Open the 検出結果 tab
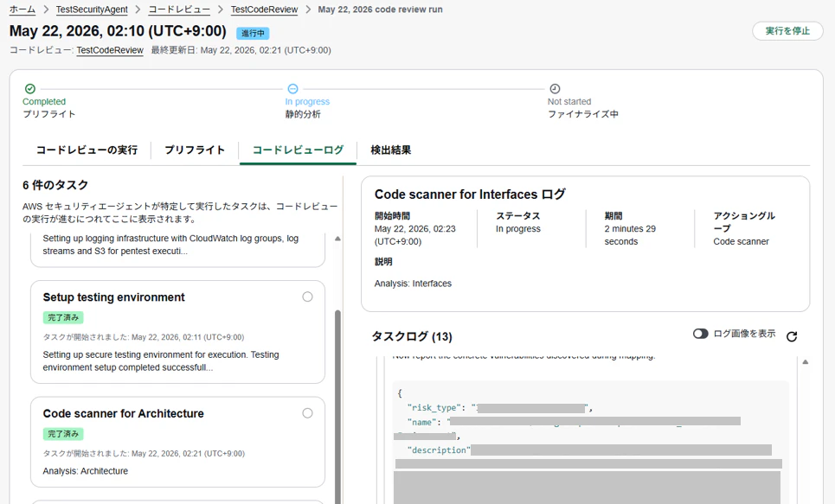The height and width of the screenshot is (504, 835). tap(391, 150)
